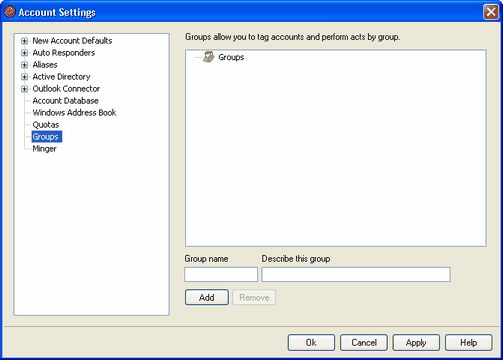This screenshot has height=360, width=503.
Task: Open the Minger settings page
Action: tap(44, 149)
